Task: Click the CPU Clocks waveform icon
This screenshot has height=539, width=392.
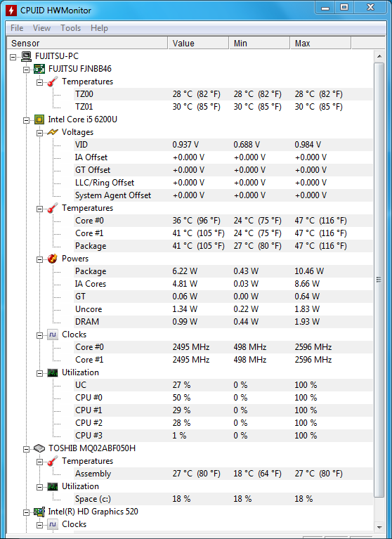Action: pyautogui.click(x=53, y=335)
